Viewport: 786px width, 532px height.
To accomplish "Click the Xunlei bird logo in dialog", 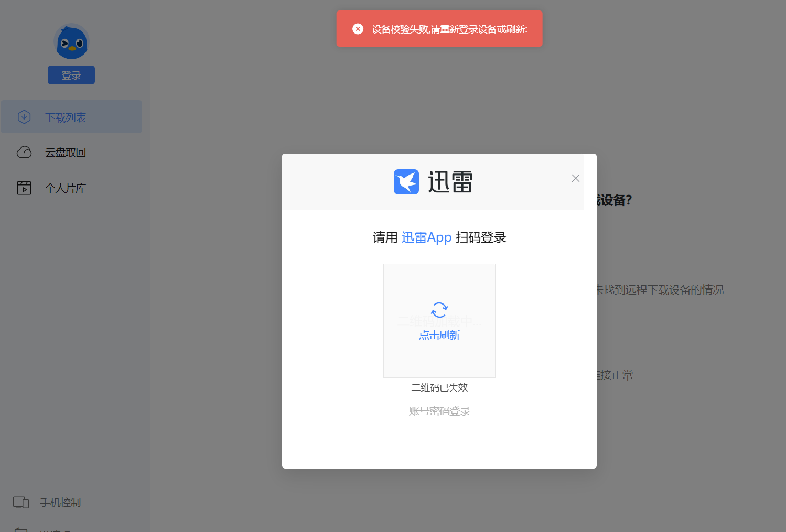I will [x=406, y=182].
